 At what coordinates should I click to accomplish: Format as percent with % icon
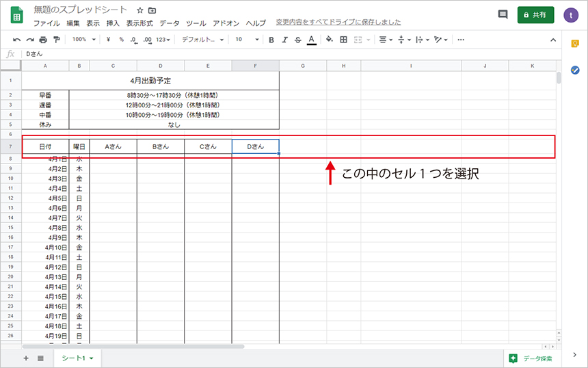pos(122,40)
